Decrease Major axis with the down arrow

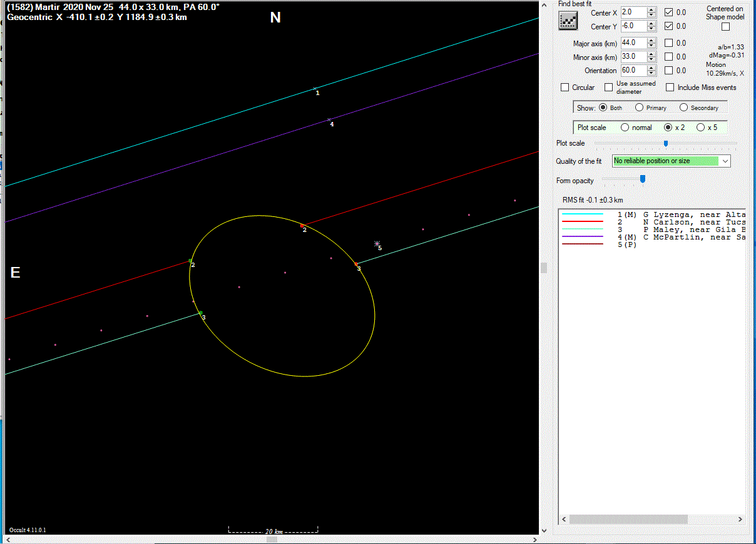point(651,46)
